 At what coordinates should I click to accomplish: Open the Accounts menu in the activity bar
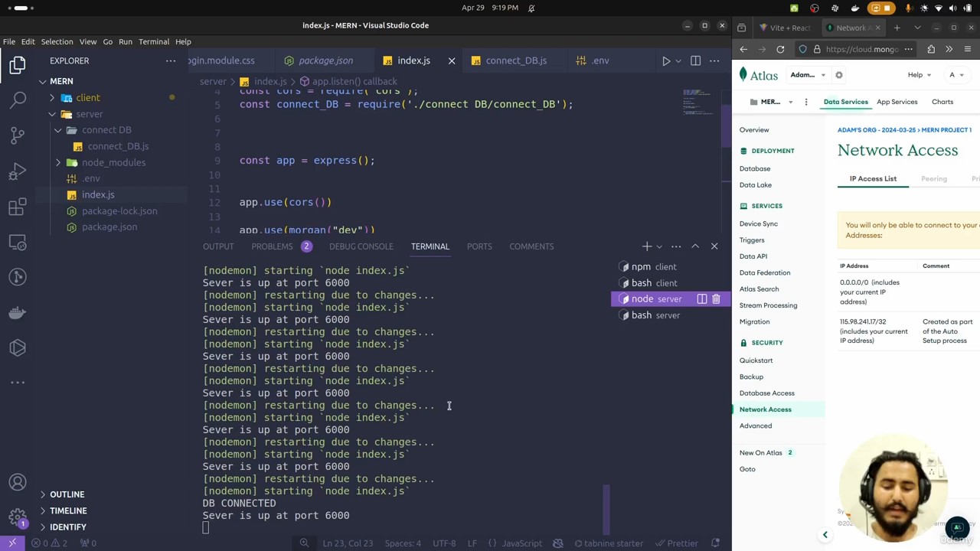coord(18,482)
